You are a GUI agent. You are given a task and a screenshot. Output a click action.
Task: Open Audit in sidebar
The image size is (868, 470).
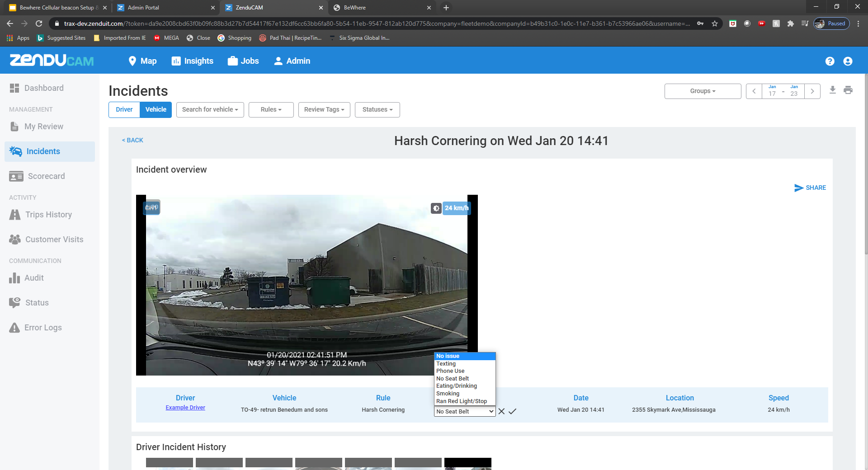point(50,278)
